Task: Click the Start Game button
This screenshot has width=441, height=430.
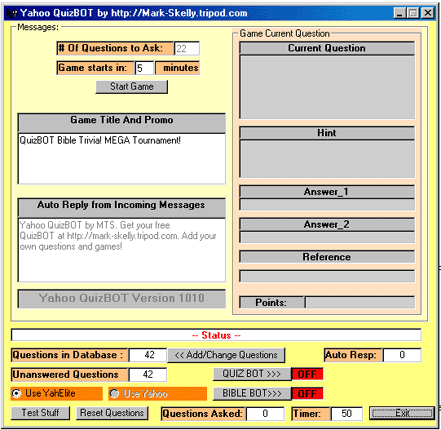Action: coord(132,87)
